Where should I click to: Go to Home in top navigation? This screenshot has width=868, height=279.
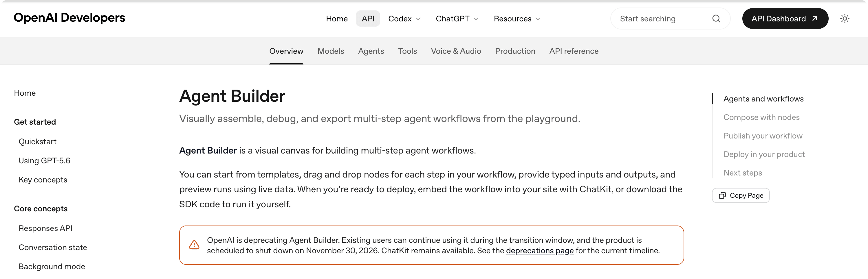(x=337, y=19)
